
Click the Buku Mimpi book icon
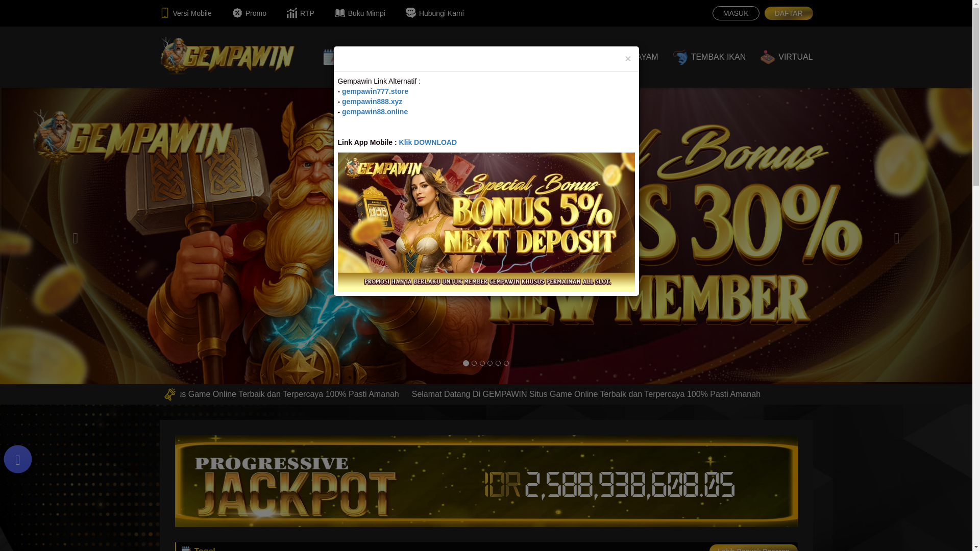pos(340,13)
